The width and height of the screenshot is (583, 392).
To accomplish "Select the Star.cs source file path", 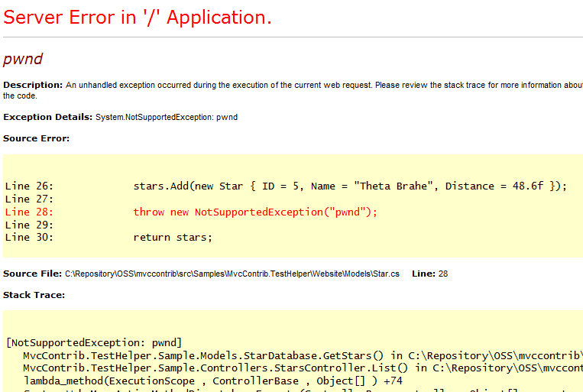I will (x=232, y=274).
